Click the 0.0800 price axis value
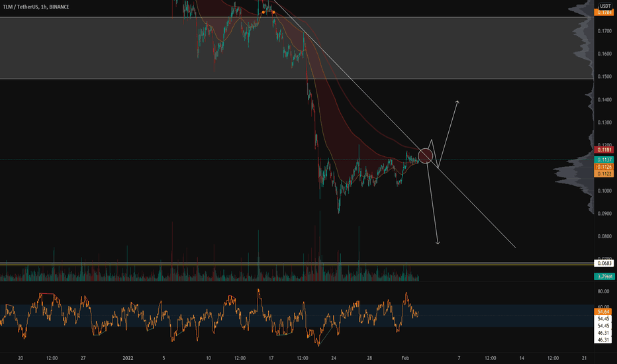Screen dimensions: 617x364 tap(604, 236)
